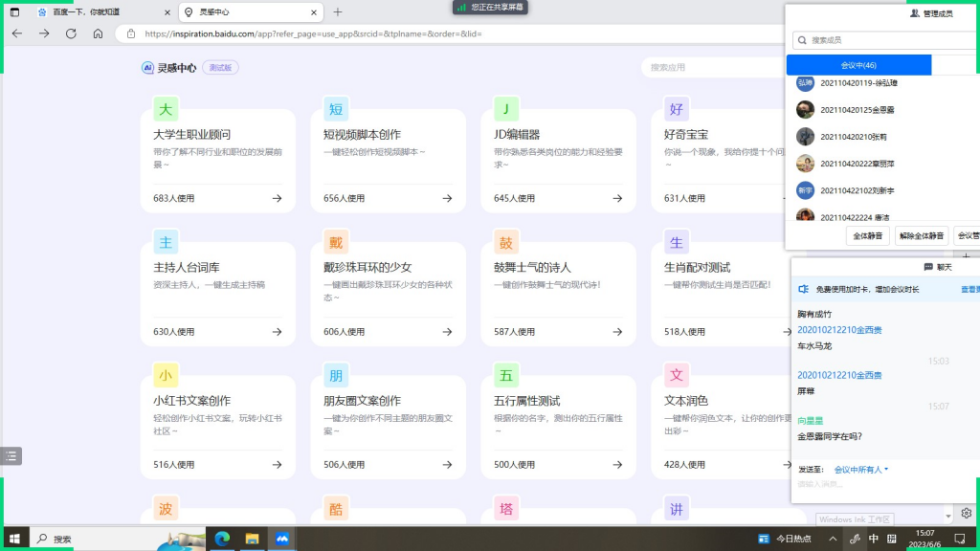The image size is (980, 551).
Task: Click the Windows Start button
Action: [14, 539]
